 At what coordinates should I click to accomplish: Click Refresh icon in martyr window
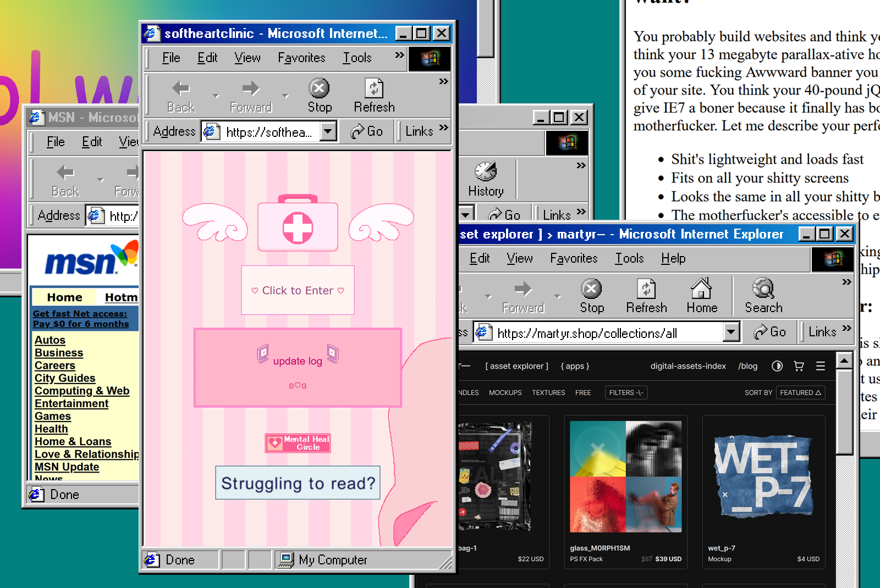pyautogui.click(x=646, y=289)
